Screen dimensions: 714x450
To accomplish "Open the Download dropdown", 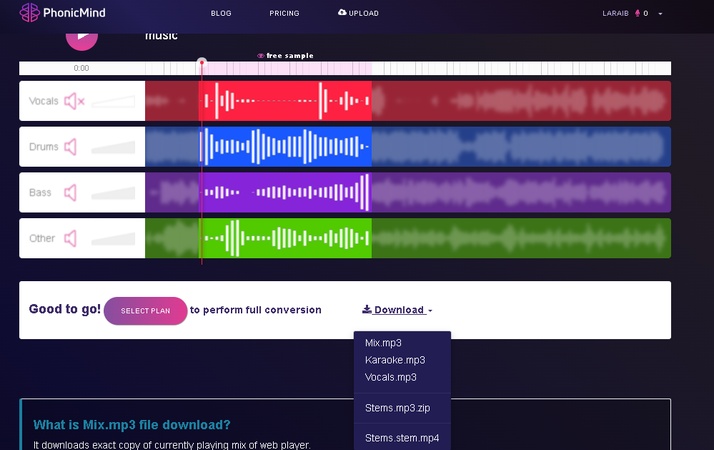I will click(x=397, y=310).
